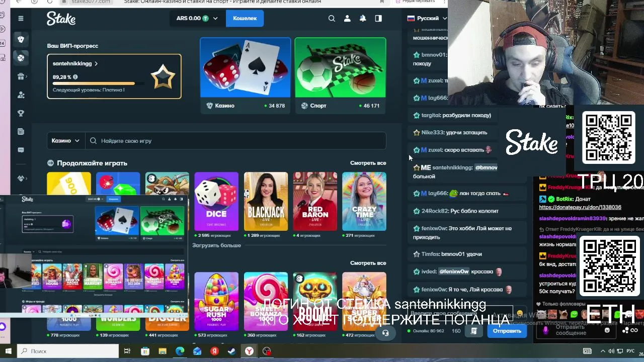This screenshot has width=644, height=362.
Task: Click the @bmnov mention in chat
Action: tap(486, 167)
